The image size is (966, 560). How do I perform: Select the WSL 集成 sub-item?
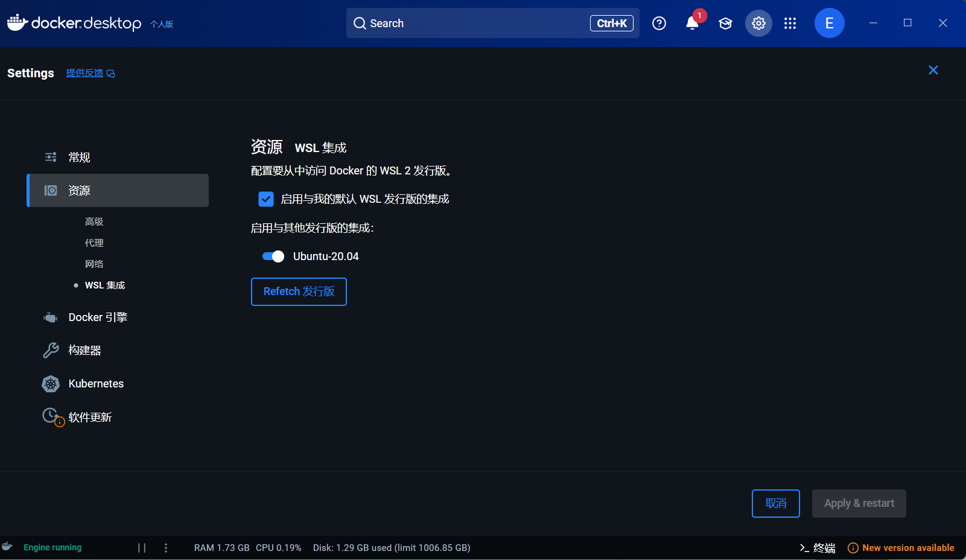pos(105,285)
